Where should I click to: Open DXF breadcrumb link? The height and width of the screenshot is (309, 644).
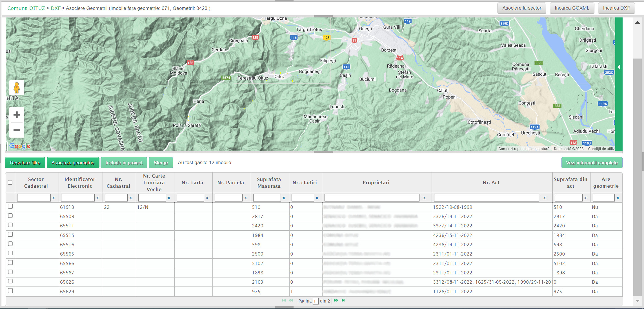pos(55,8)
